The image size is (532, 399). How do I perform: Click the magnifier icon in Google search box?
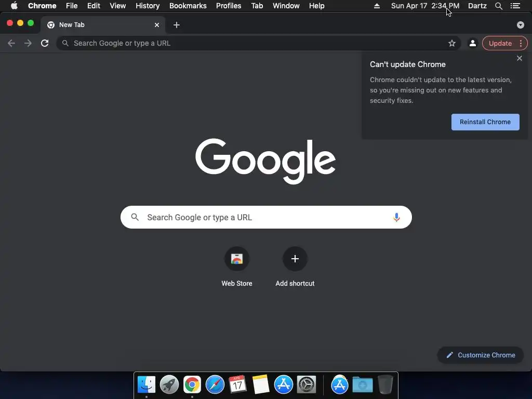click(x=135, y=217)
